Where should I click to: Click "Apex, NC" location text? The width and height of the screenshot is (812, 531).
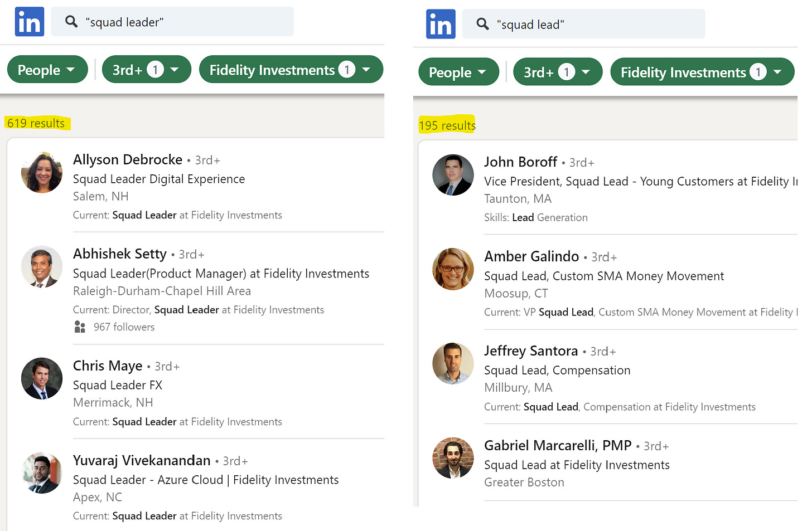(x=98, y=497)
